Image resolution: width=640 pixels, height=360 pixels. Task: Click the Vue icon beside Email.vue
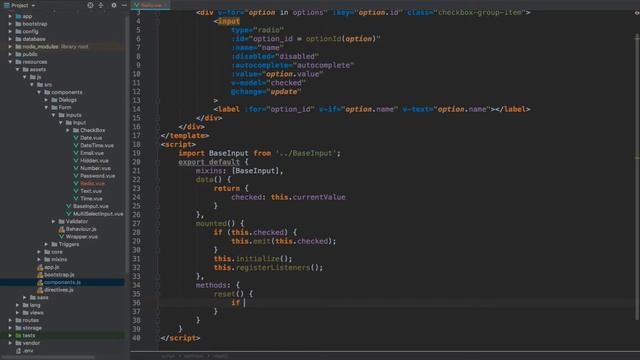click(76, 153)
